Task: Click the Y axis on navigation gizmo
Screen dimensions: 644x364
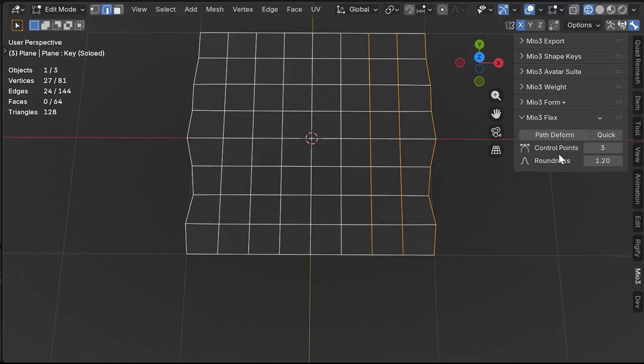Action: tap(479, 45)
